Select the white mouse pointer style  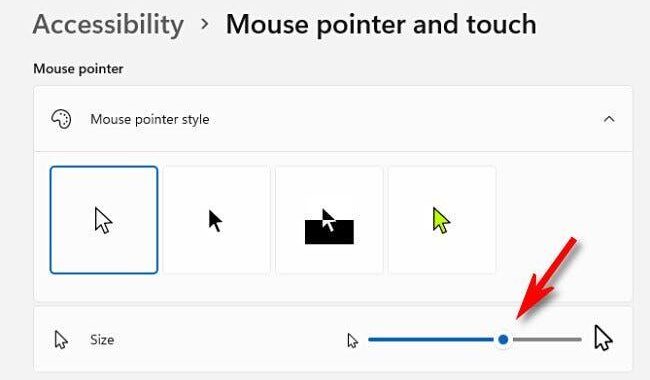tap(104, 220)
